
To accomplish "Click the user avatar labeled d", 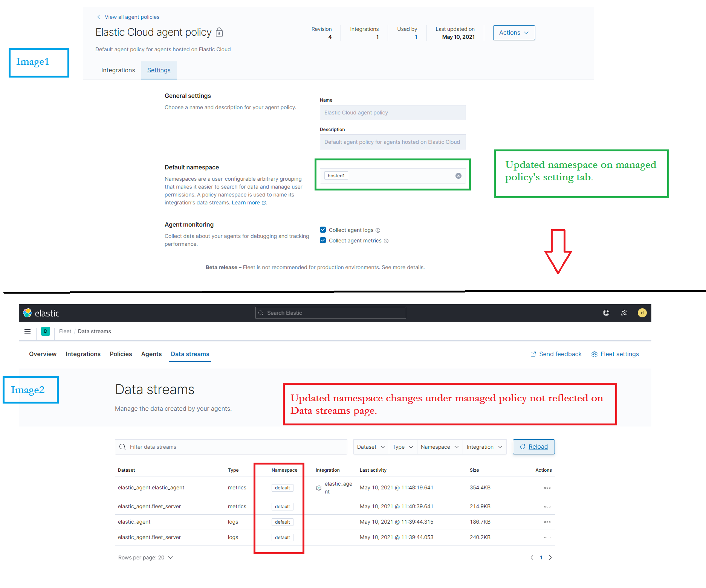I will click(x=642, y=313).
